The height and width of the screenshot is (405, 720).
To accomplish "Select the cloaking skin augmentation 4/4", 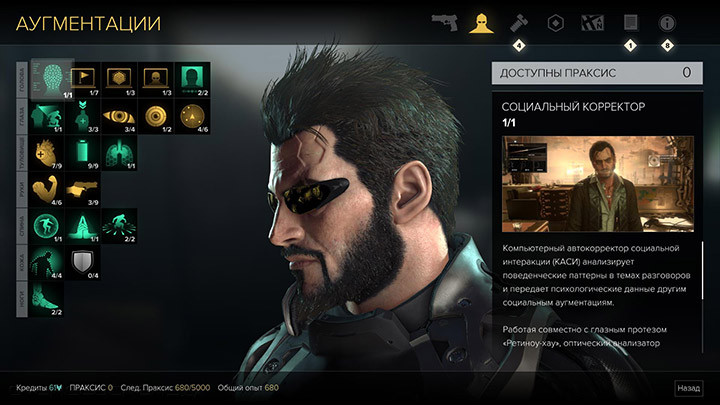I will [x=46, y=263].
